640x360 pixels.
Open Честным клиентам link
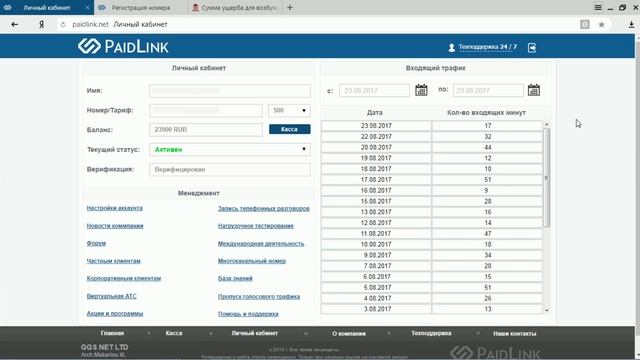pos(113,261)
